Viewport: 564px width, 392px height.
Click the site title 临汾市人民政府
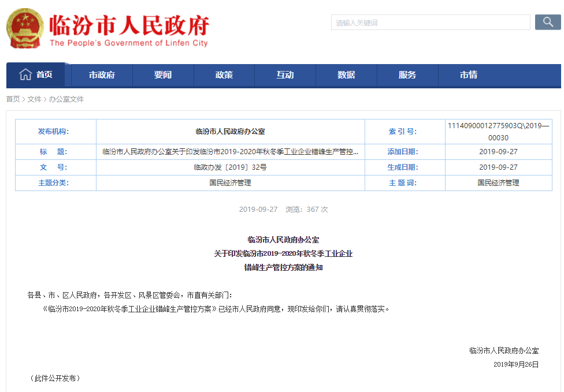coord(129,25)
